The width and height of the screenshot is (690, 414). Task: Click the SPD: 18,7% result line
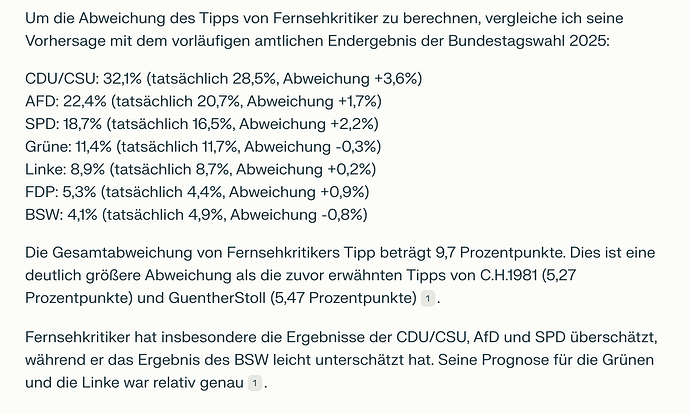pos(202,123)
